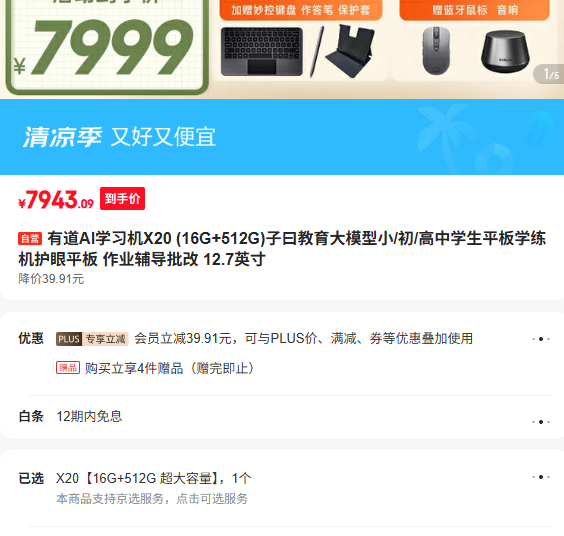Click the Bluetooth mouse image
The image size is (564, 536).
tap(436, 51)
